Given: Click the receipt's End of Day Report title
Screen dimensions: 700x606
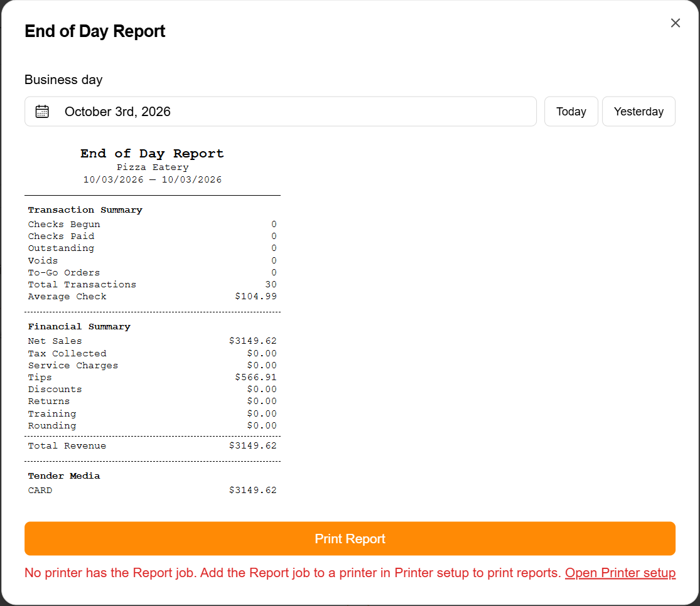Looking at the screenshot, I should coord(152,154).
